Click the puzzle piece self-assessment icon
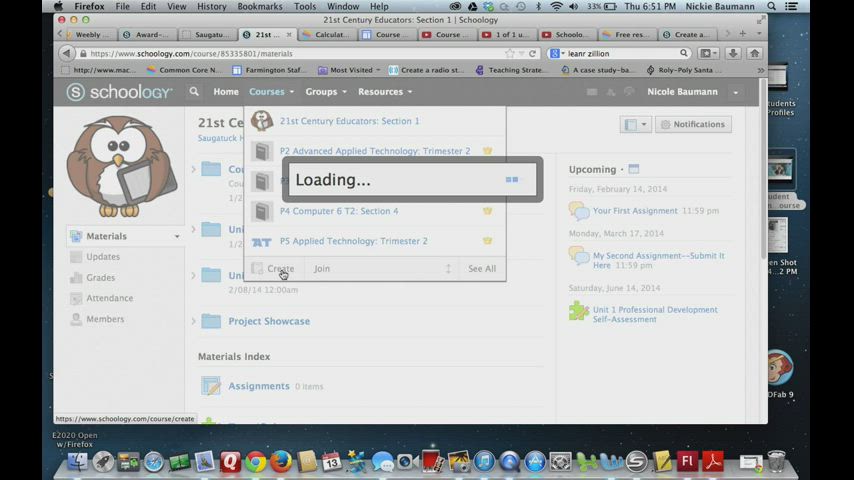 (x=578, y=311)
